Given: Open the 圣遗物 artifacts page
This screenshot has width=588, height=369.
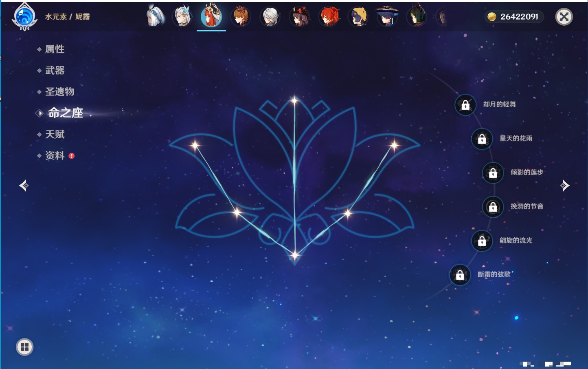Looking at the screenshot, I should (x=59, y=92).
